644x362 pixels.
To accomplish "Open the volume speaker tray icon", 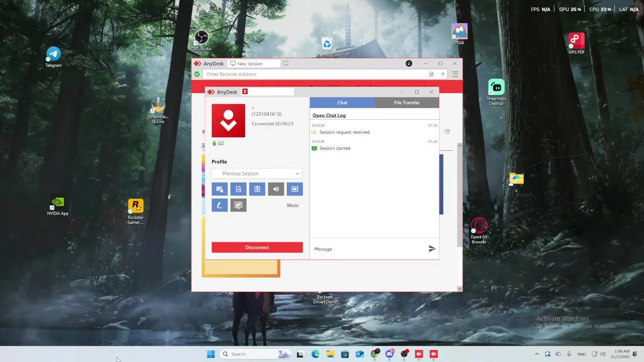I will 603,354.
